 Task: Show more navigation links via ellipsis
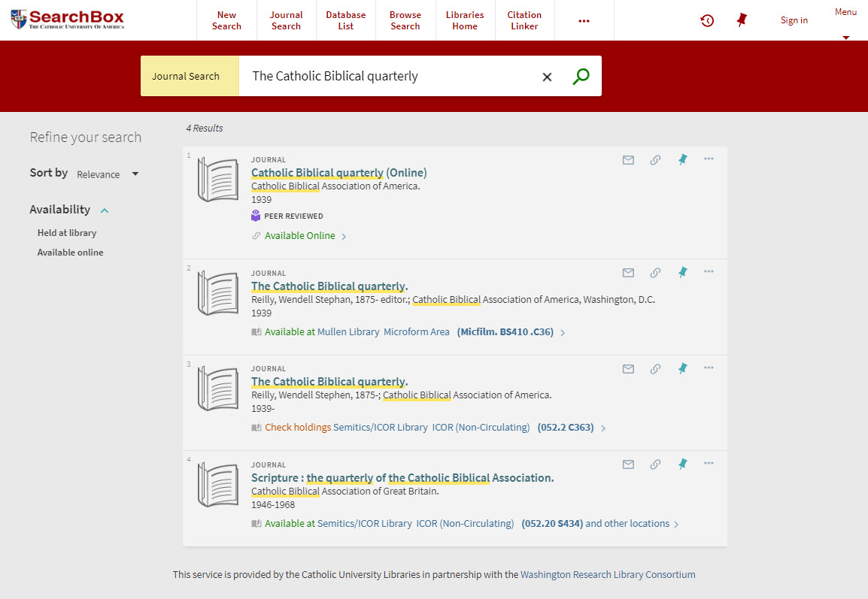[x=584, y=20]
